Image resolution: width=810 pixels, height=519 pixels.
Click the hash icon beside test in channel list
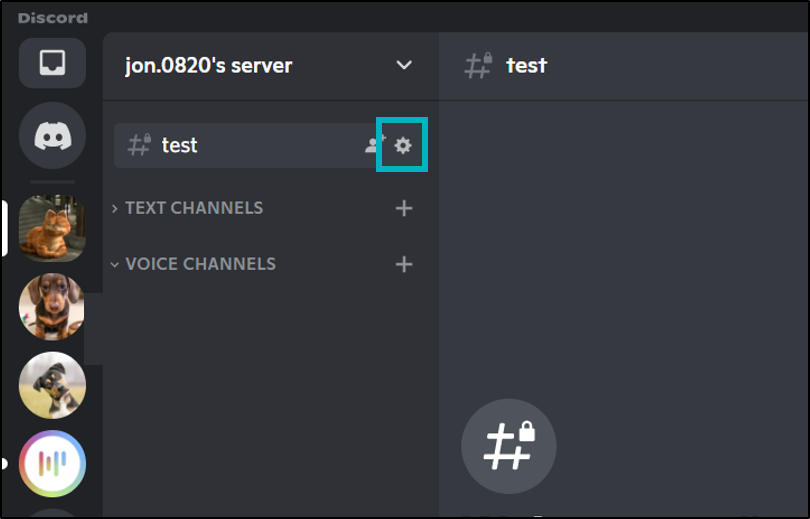[x=139, y=145]
